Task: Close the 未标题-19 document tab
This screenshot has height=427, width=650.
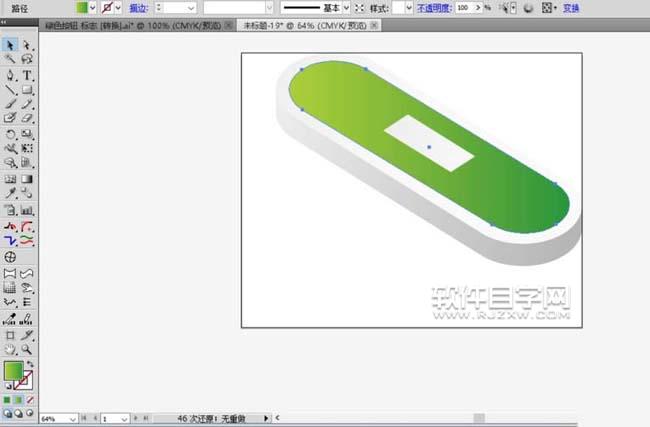Action: tap(374, 26)
